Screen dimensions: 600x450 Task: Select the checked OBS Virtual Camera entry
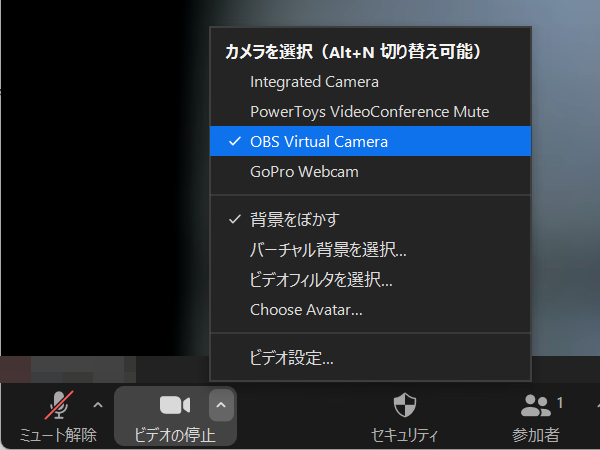(370, 141)
